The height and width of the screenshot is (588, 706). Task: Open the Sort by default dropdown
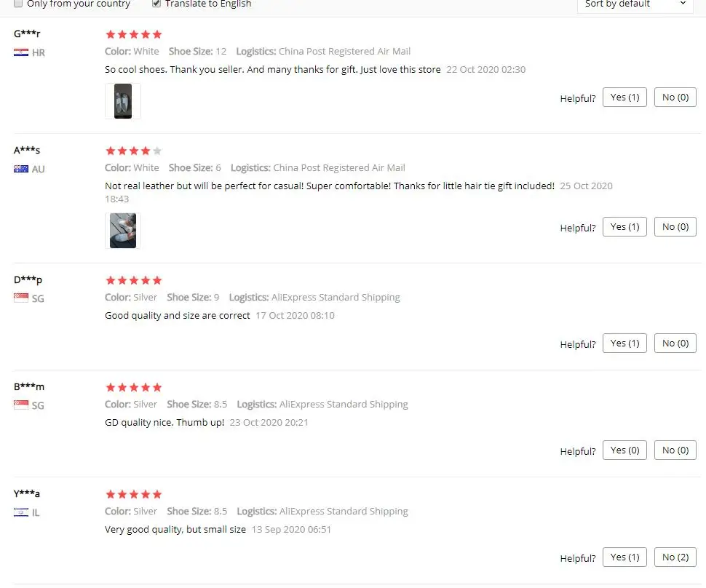click(x=635, y=4)
